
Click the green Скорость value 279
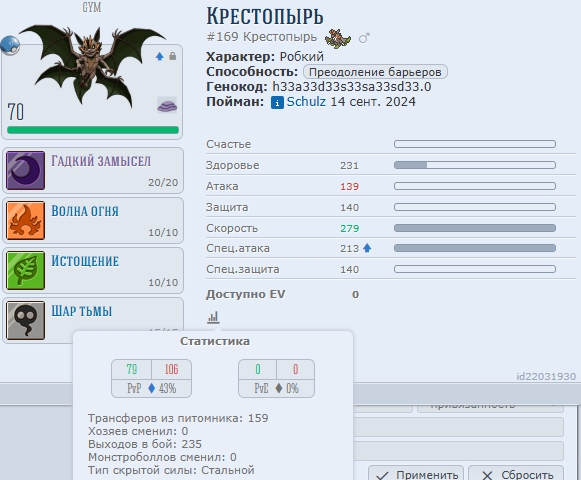[x=349, y=228]
